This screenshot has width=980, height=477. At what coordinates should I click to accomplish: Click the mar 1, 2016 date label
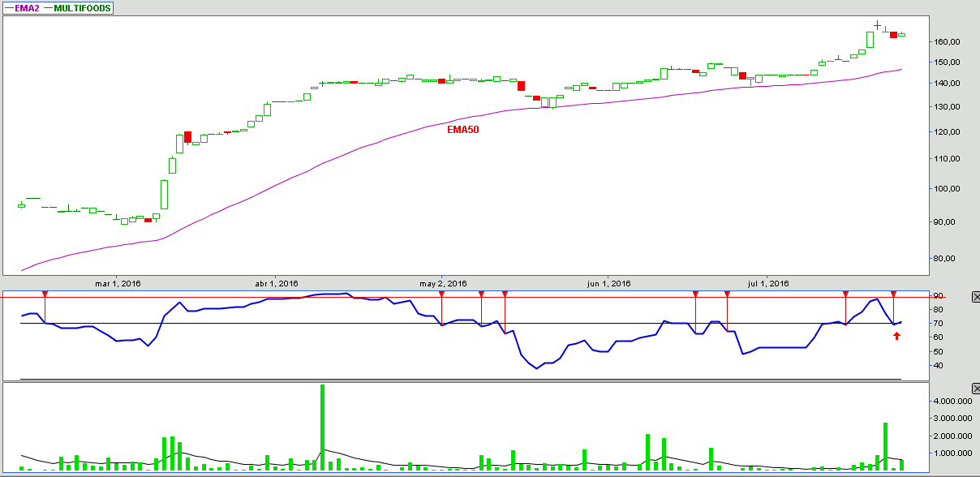[x=118, y=283]
